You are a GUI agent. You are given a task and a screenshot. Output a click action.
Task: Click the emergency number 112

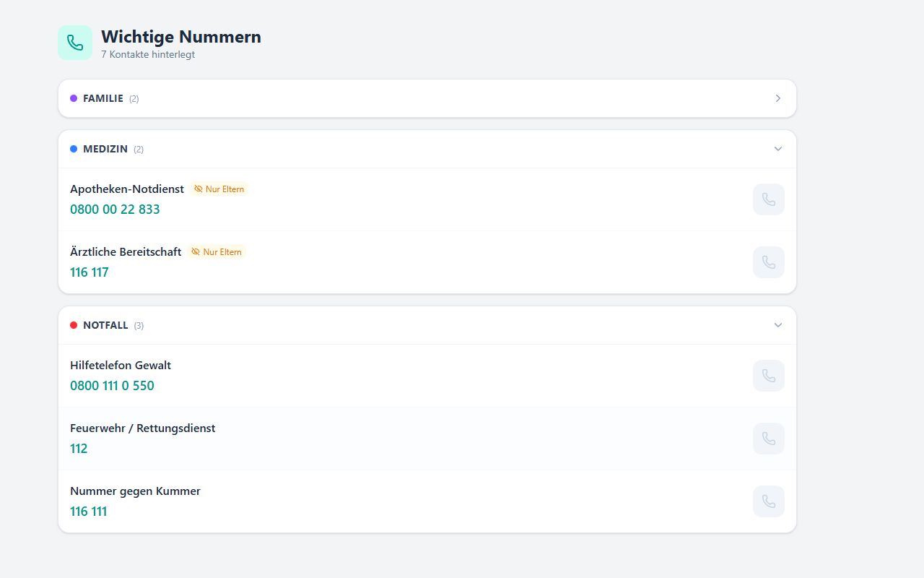tap(79, 449)
